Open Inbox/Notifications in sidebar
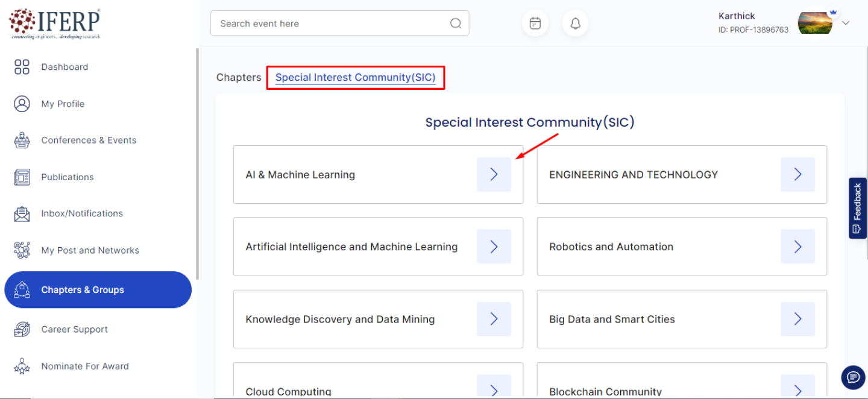 click(82, 213)
